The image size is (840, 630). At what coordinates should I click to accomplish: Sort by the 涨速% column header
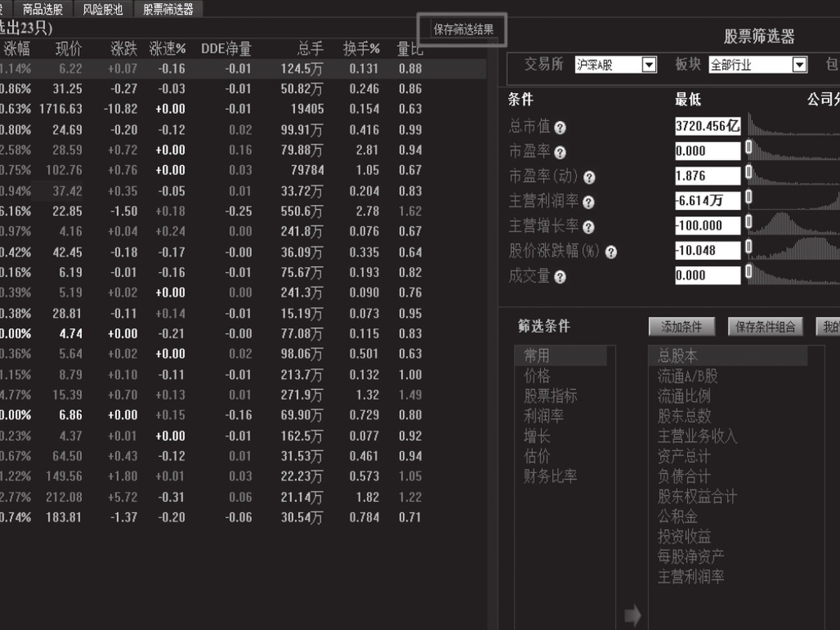pyautogui.click(x=167, y=49)
